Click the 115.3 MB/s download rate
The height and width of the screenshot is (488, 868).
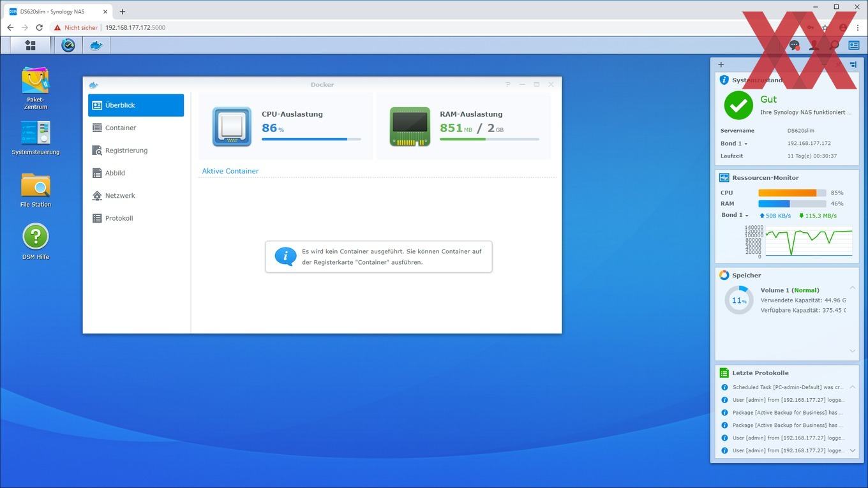coord(817,216)
